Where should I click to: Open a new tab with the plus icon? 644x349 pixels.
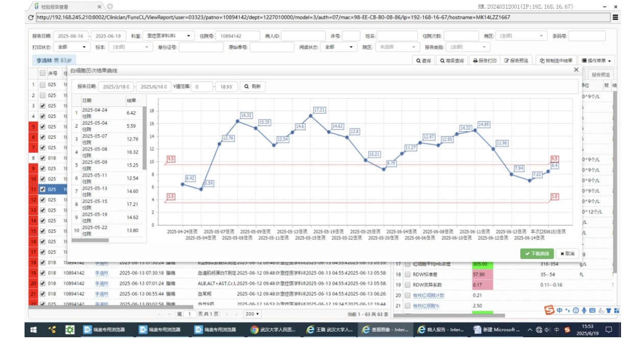click(110, 7)
